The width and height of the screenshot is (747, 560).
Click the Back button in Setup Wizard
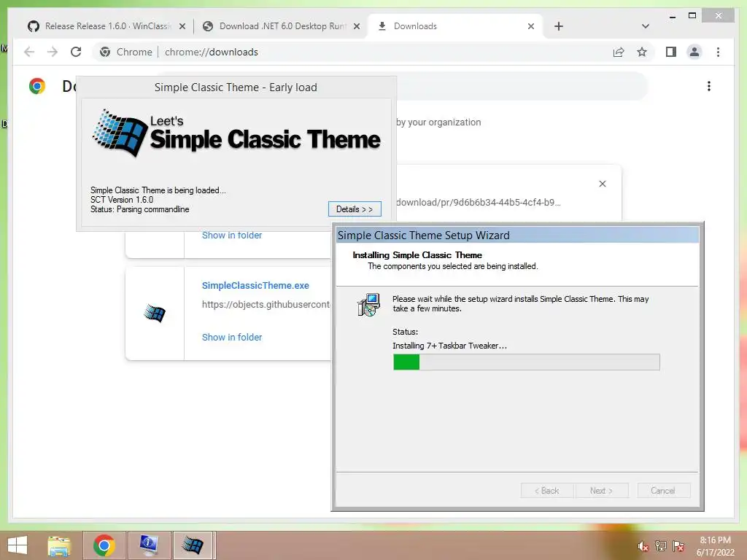tap(547, 491)
